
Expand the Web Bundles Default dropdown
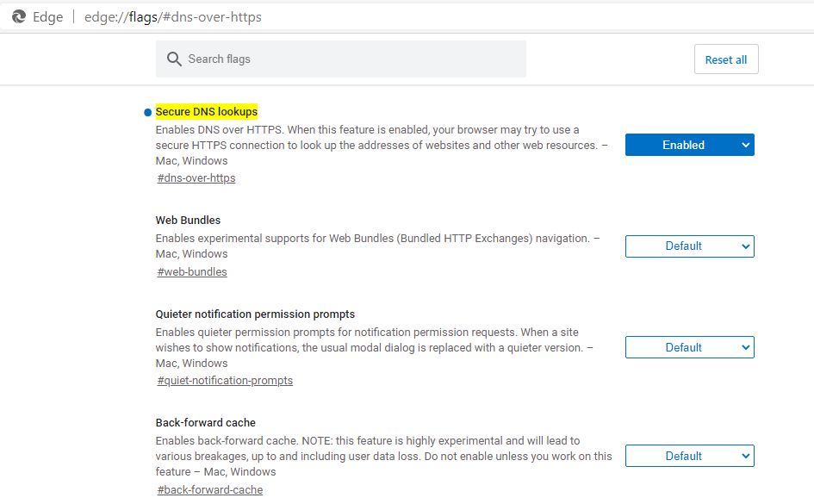689,246
